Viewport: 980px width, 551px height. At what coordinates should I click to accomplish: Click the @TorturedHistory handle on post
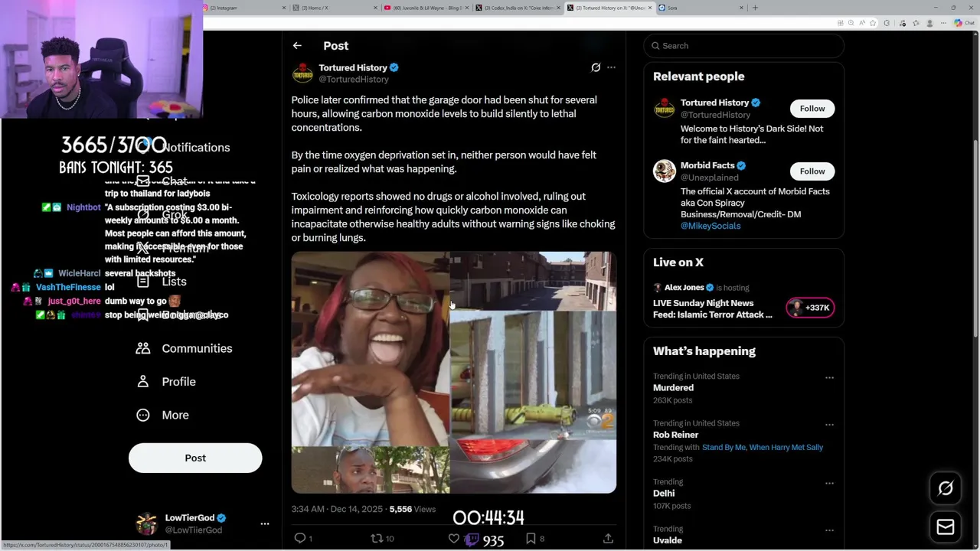tap(354, 80)
